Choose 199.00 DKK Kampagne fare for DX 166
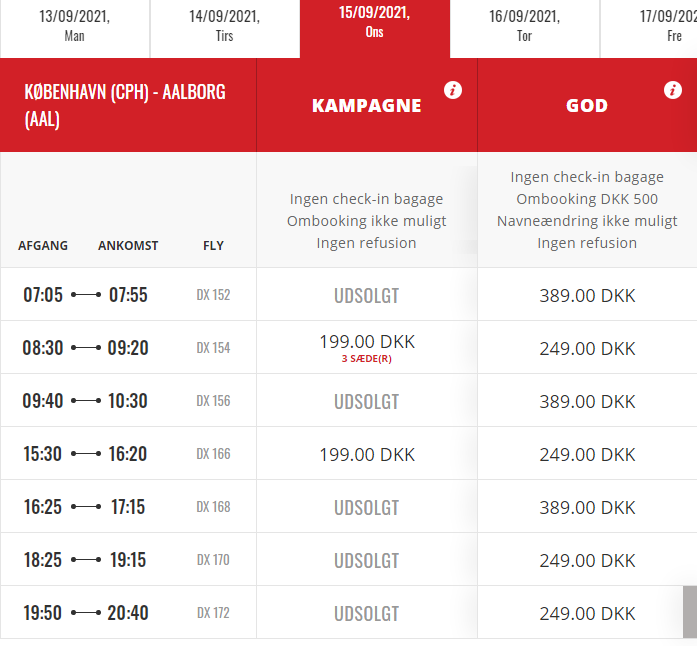The image size is (697, 646). pos(367,453)
